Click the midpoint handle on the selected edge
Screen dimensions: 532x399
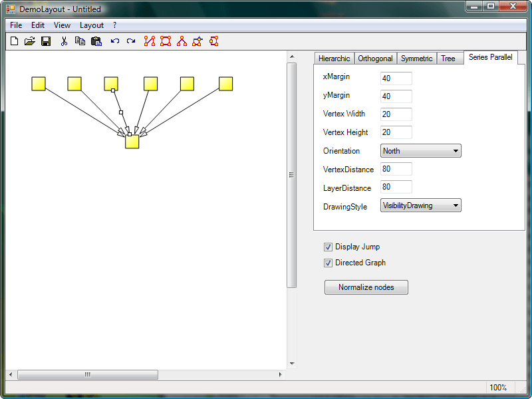coord(121,112)
